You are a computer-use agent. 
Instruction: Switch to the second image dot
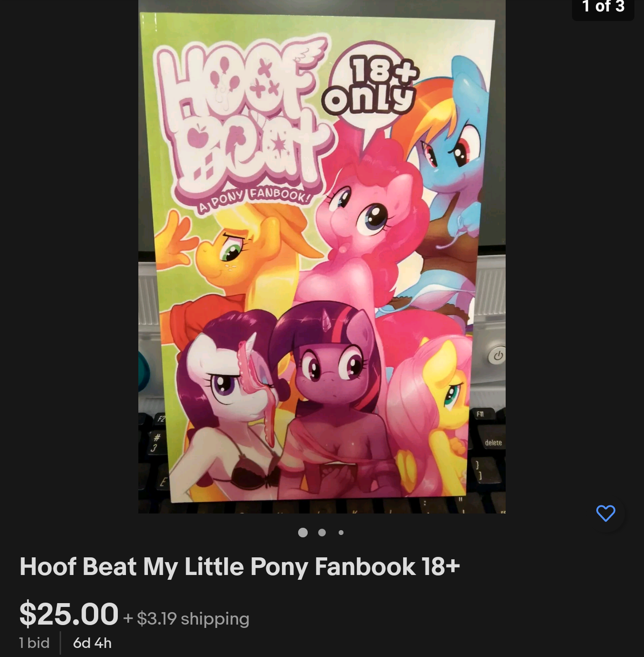(x=322, y=533)
